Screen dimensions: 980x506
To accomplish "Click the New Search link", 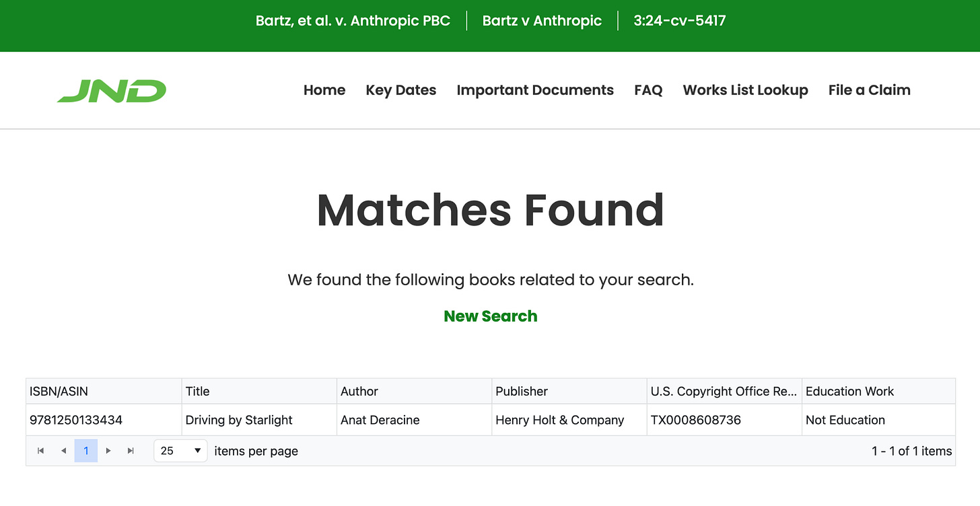I will [491, 316].
